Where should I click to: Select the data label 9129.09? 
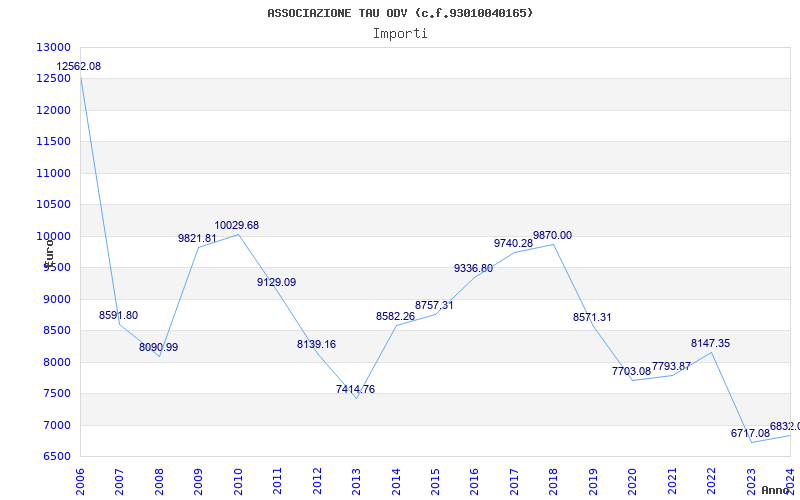click(x=277, y=282)
